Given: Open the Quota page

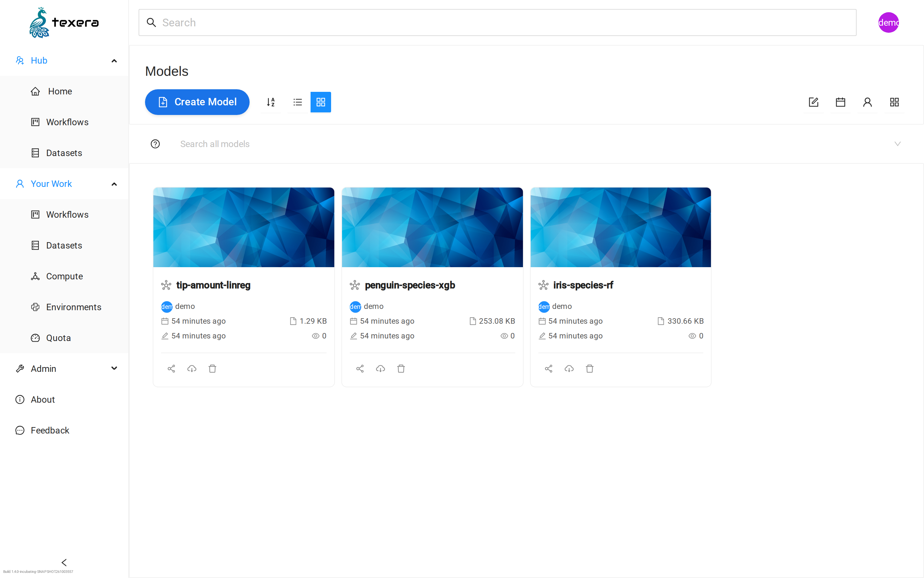Looking at the screenshot, I should coord(64,338).
